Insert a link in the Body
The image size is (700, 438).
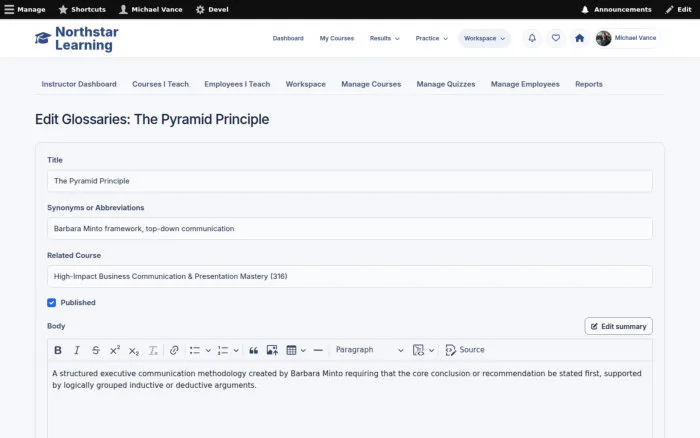tap(174, 350)
